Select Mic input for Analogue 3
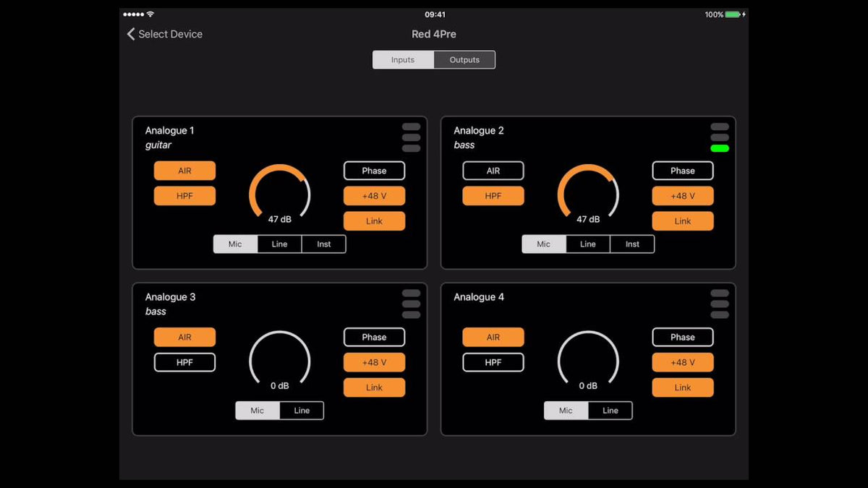Screen dimensions: 868x488 click(x=258, y=411)
